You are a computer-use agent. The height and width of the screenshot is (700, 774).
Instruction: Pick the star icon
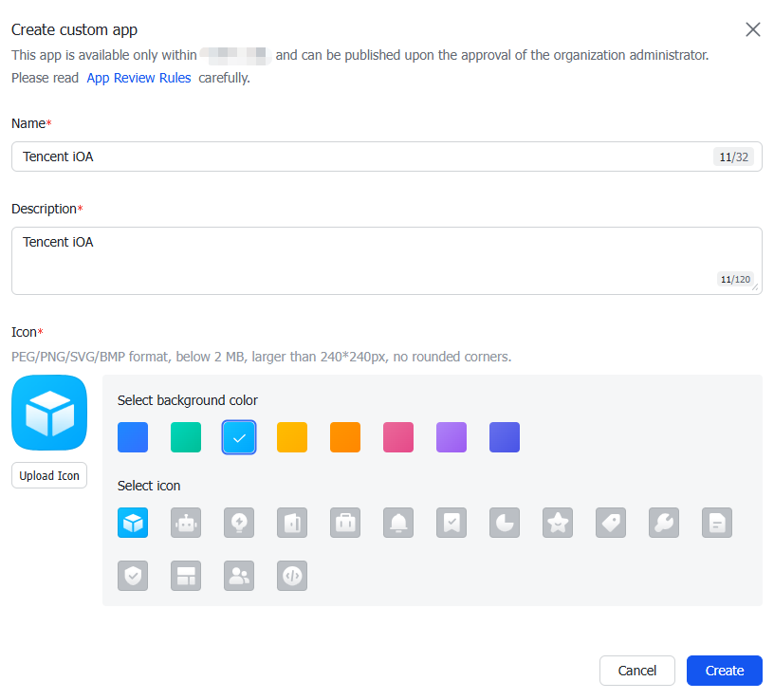(558, 523)
